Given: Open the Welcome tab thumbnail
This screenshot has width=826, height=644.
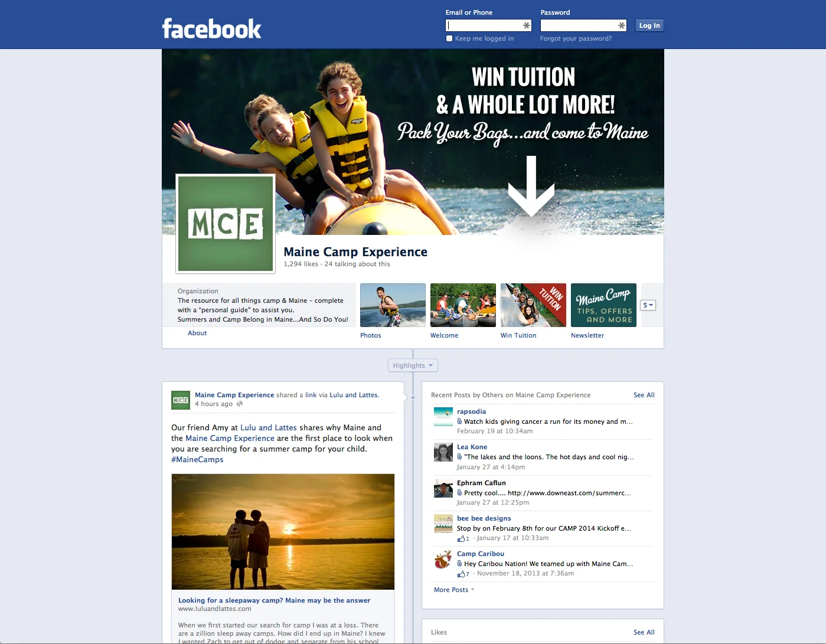Looking at the screenshot, I should tap(463, 305).
